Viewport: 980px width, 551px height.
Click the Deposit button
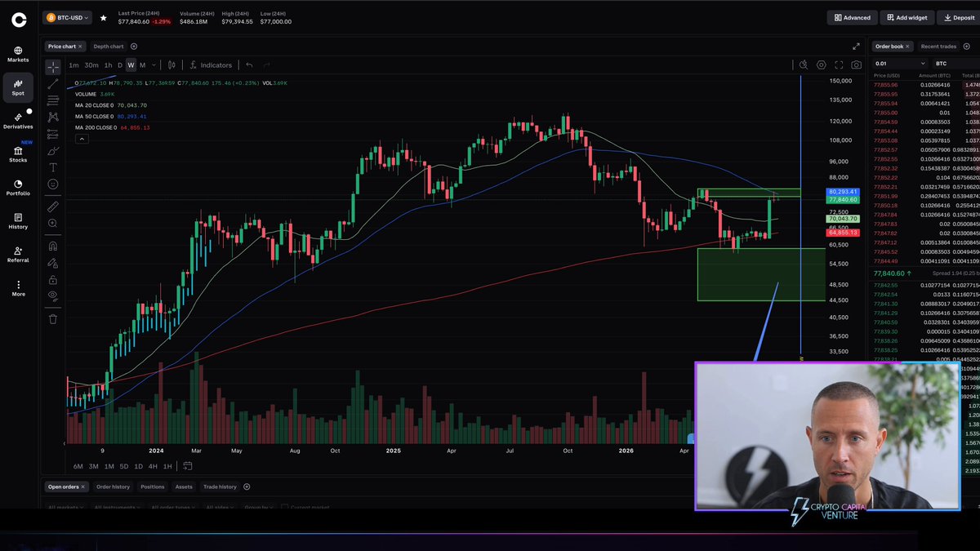[958, 17]
